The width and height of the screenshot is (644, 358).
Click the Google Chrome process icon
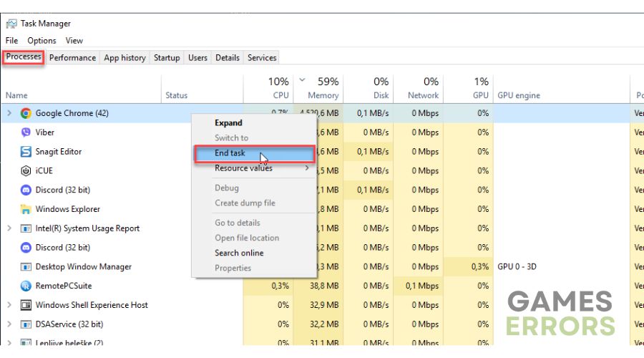[26, 113]
